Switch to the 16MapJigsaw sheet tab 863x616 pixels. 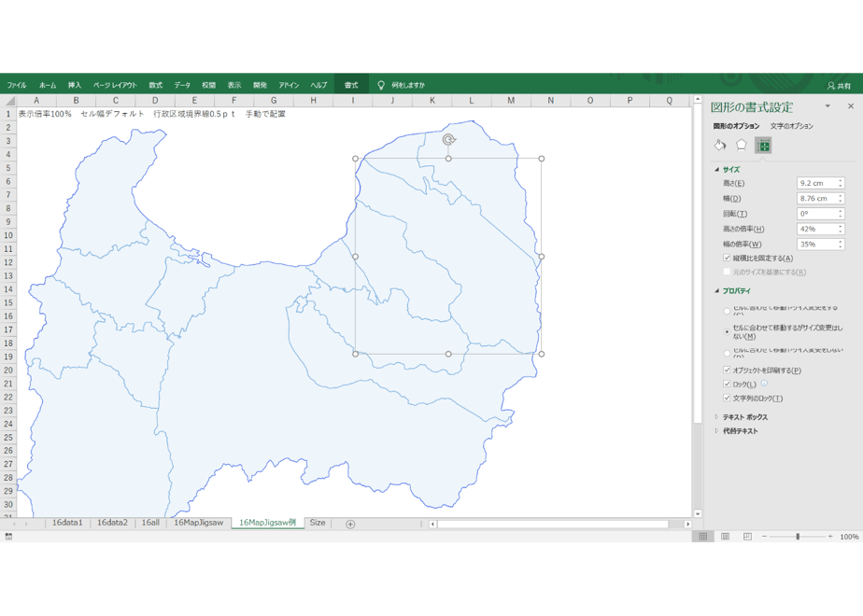pos(199,523)
